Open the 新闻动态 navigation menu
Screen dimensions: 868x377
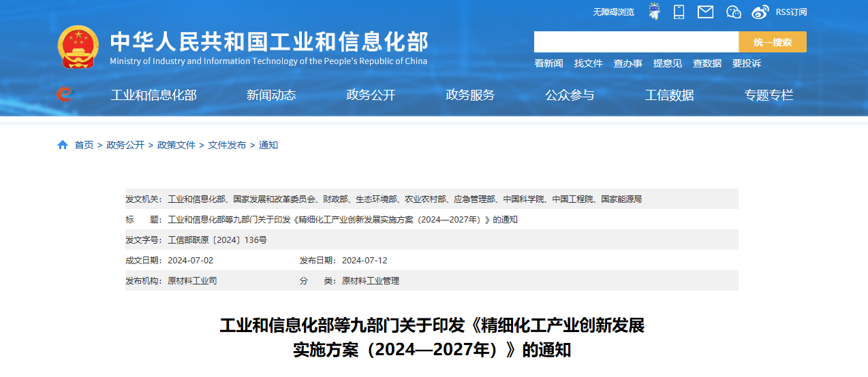271,95
